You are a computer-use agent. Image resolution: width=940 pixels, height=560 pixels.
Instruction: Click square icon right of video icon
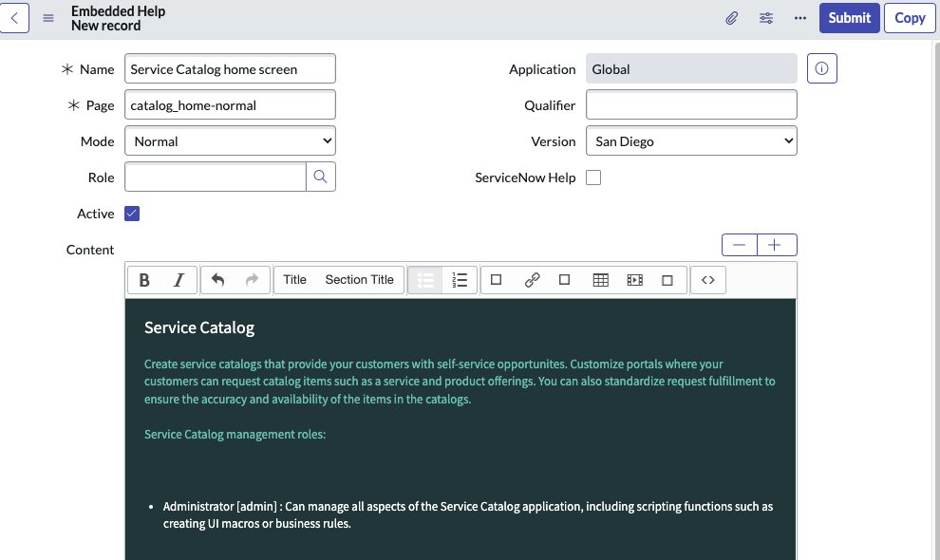pyautogui.click(x=667, y=280)
